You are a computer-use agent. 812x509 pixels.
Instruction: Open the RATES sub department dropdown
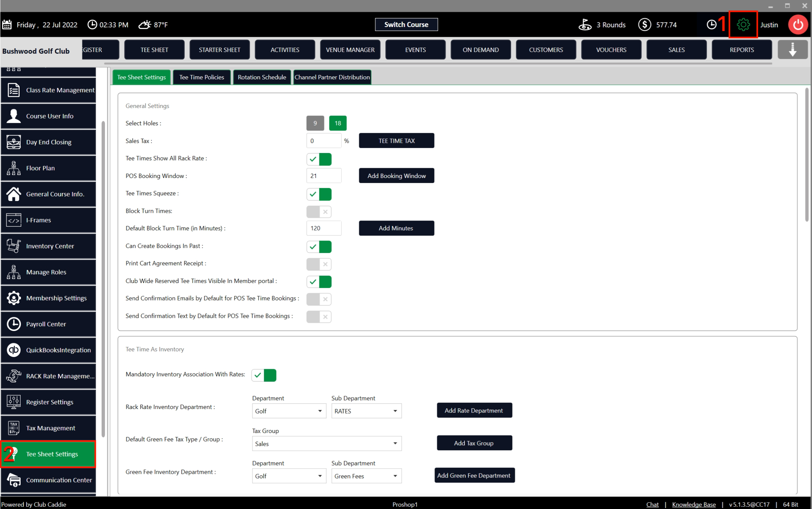(x=366, y=411)
